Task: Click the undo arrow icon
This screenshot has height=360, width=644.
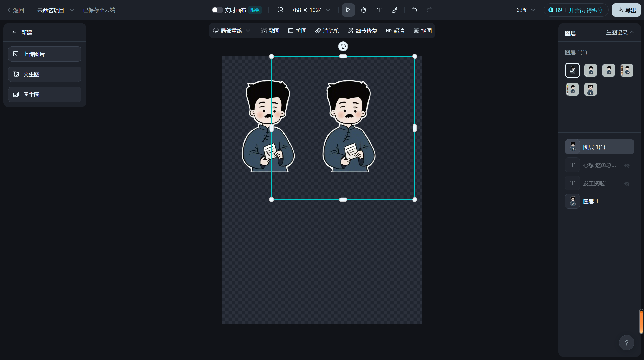Action: [414, 10]
